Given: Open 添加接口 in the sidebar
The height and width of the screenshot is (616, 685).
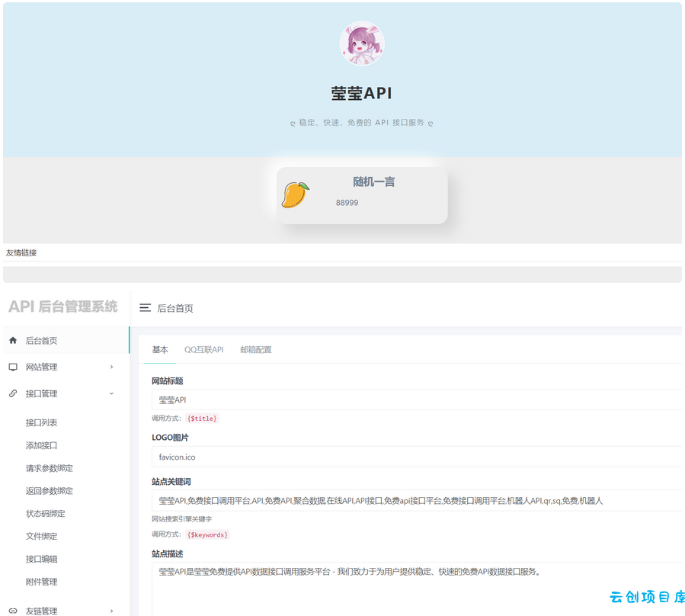Looking at the screenshot, I should coord(41,445).
